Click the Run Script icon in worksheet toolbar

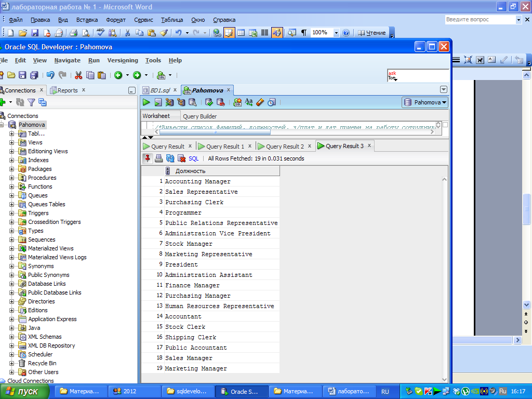click(x=158, y=102)
